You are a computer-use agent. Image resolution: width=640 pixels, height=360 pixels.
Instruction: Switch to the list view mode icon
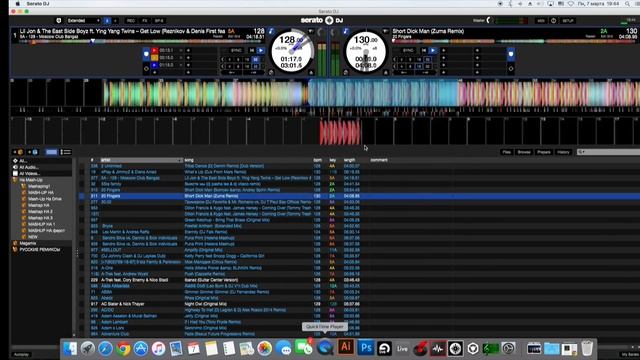pos(51,152)
